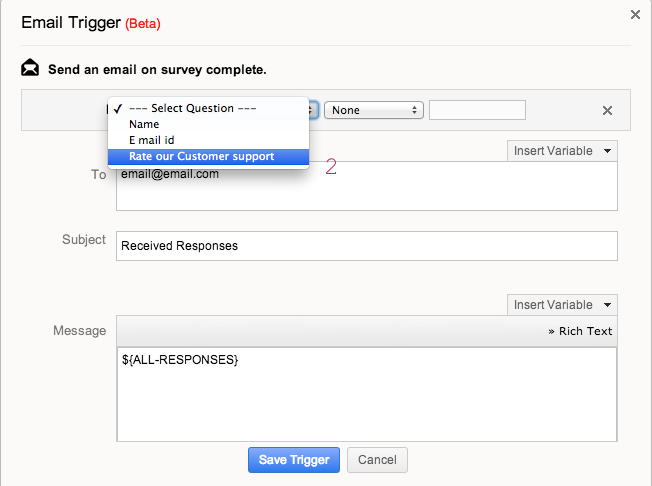The width and height of the screenshot is (652, 486).
Task: Pick 'E mail id' from question list
Action: coord(151,140)
